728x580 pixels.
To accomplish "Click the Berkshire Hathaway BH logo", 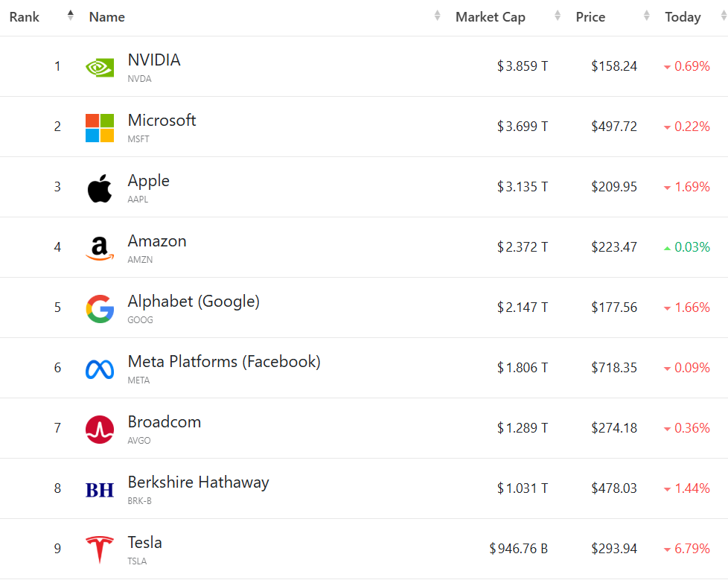I will [x=100, y=489].
